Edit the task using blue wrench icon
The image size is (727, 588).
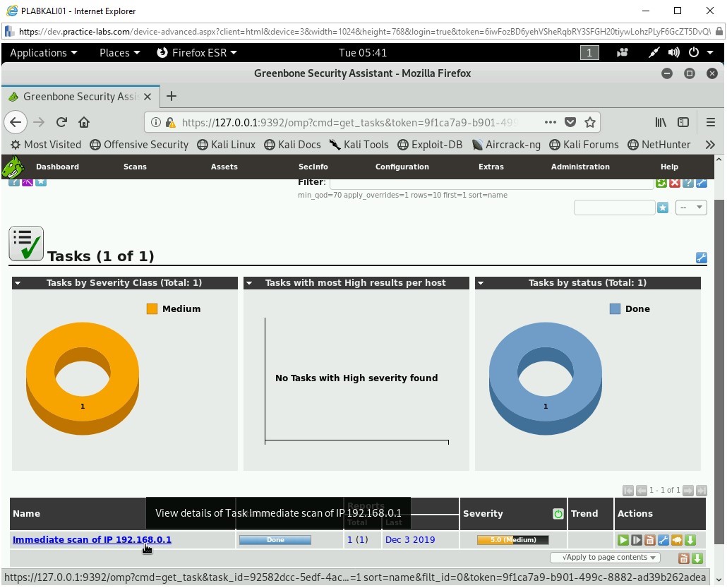coord(663,540)
